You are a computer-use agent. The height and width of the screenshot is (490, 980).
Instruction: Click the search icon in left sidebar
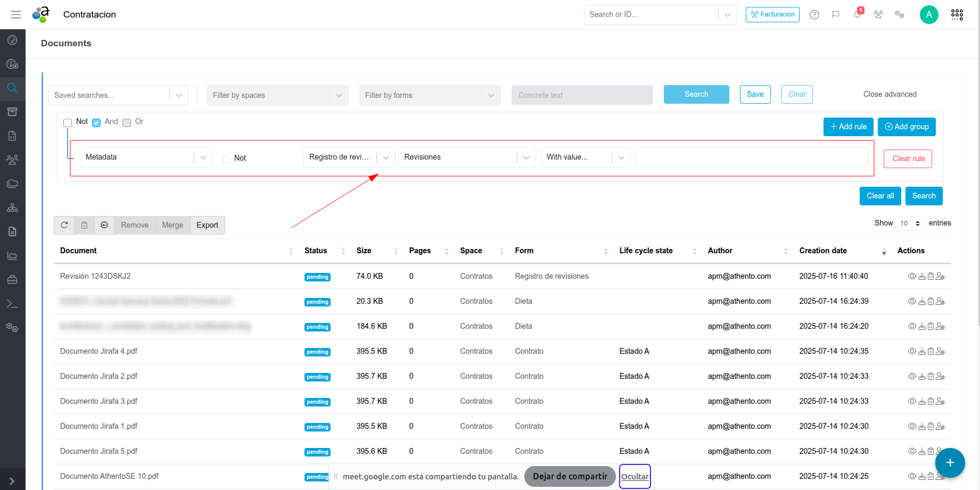[12, 88]
